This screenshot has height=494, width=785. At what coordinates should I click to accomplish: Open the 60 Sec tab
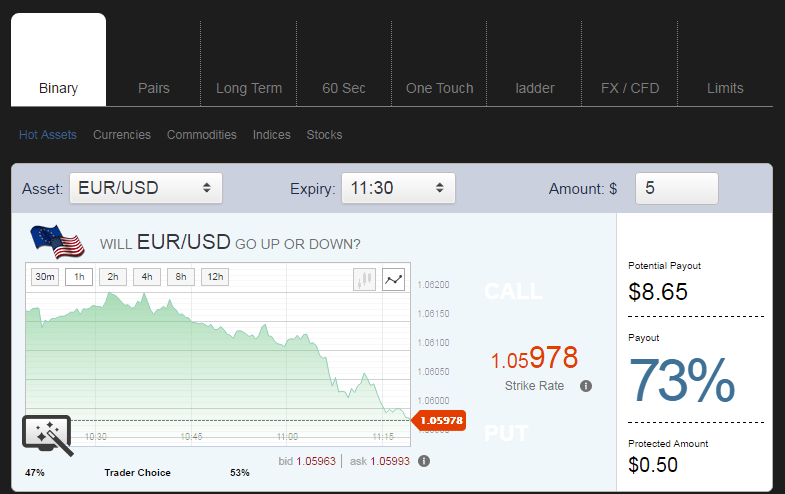click(x=344, y=88)
